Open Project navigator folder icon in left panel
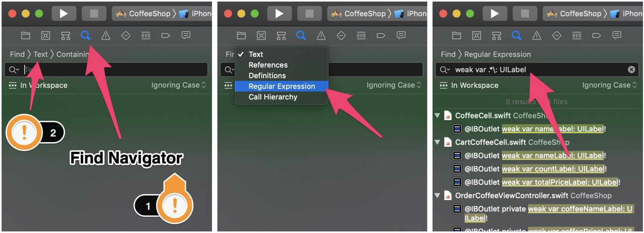Viewport: 644px width, 233px height. click(x=26, y=36)
